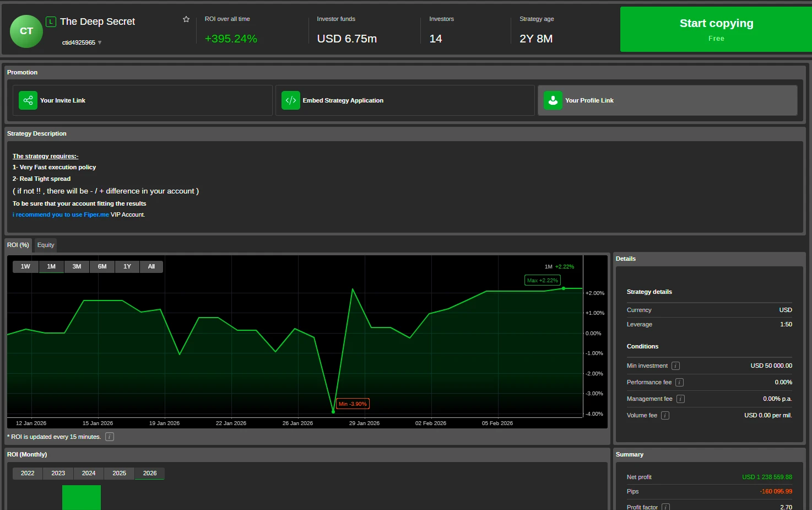
Task: Click the Profit factor info icon
Action: 665,506
